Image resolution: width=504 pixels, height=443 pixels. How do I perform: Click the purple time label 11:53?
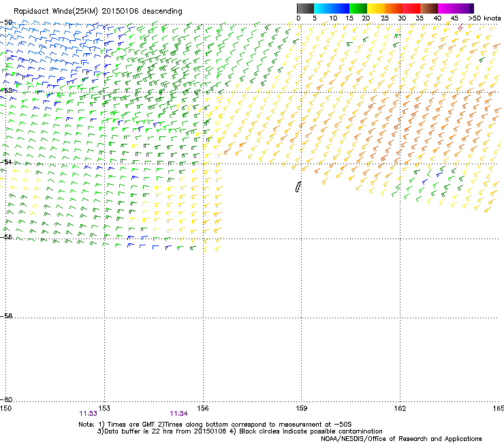(x=88, y=414)
